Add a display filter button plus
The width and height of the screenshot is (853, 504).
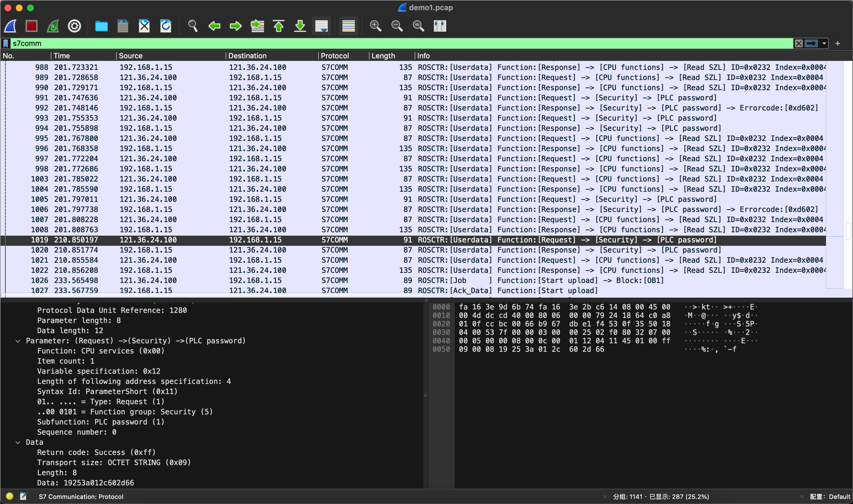coord(838,43)
